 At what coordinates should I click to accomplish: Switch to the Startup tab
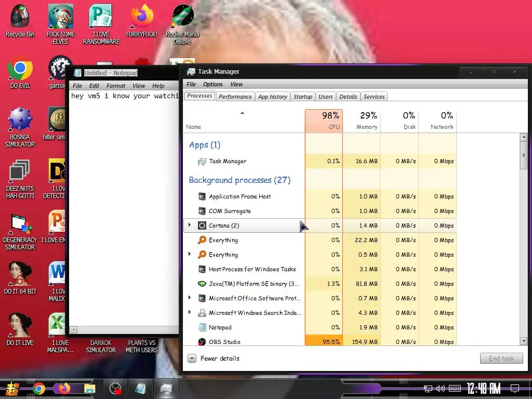point(303,97)
